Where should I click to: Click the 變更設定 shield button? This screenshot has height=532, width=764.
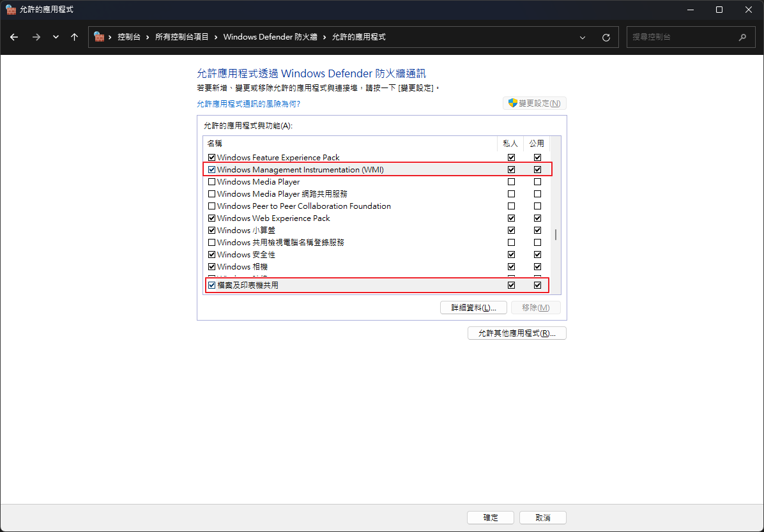point(535,103)
